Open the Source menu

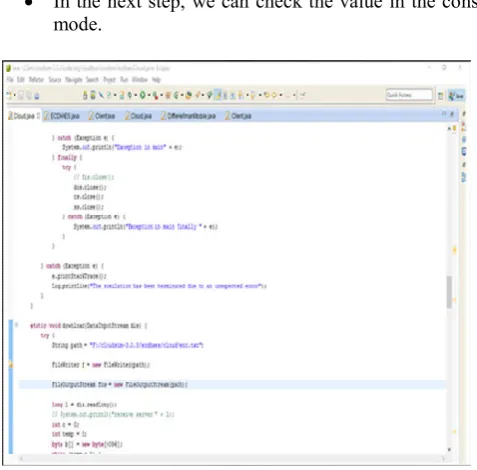click(x=55, y=80)
